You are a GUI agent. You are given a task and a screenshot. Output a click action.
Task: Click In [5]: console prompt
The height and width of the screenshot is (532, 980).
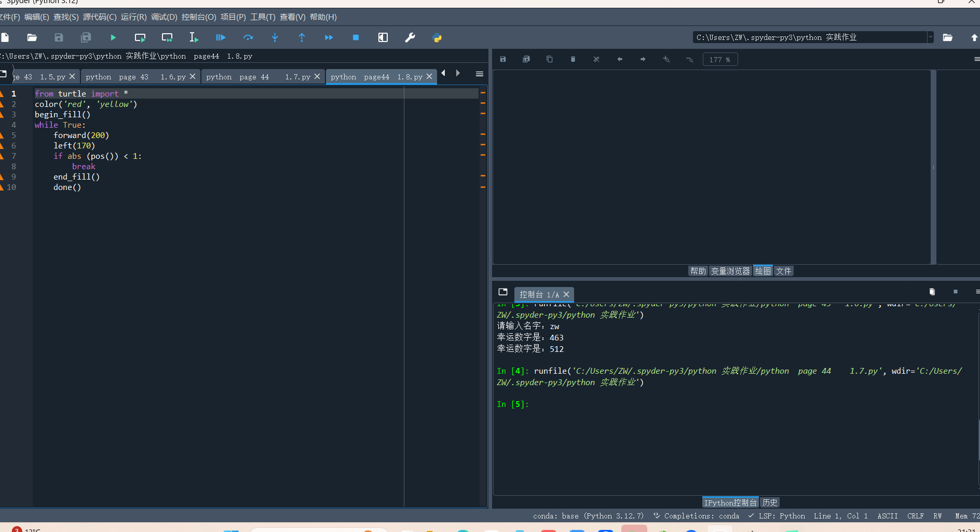[513, 404]
